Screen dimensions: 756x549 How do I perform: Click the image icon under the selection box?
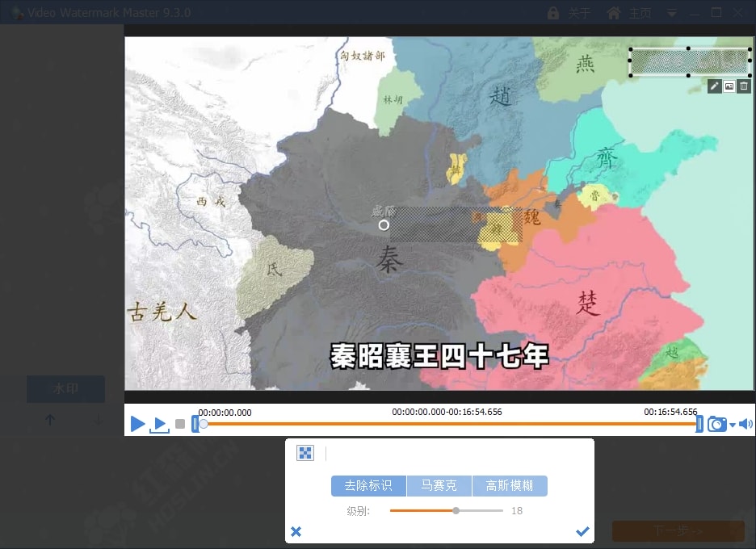pos(729,86)
